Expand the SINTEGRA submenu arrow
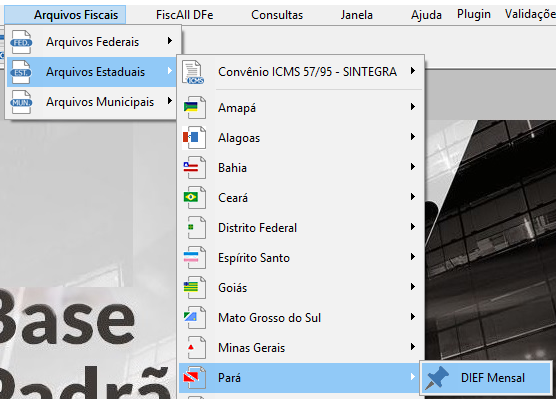This screenshot has height=399, width=556. (413, 71)
